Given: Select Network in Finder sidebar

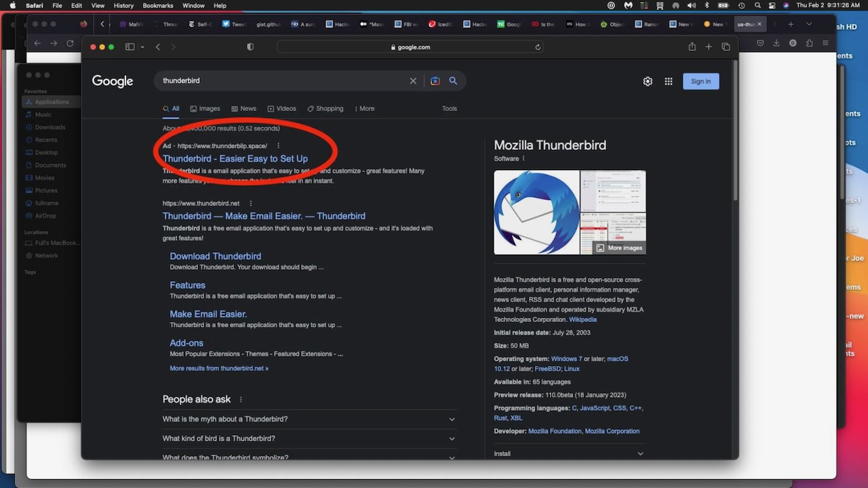Looking at the screenshot, I should click(x=47, y=256).
